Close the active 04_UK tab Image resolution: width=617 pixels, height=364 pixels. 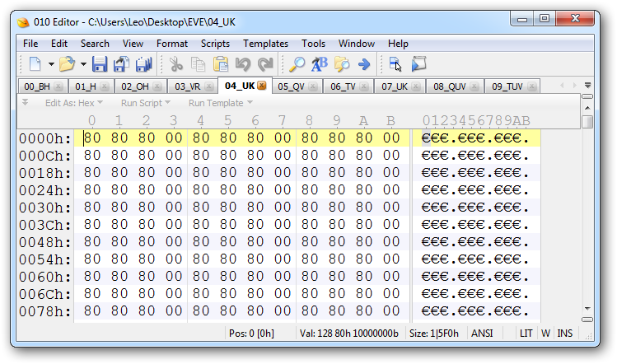262,86
